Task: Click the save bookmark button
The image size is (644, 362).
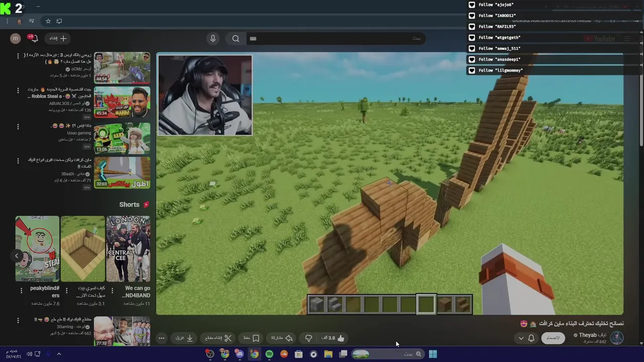Action: pyautogui.click(x=252, y=338)
